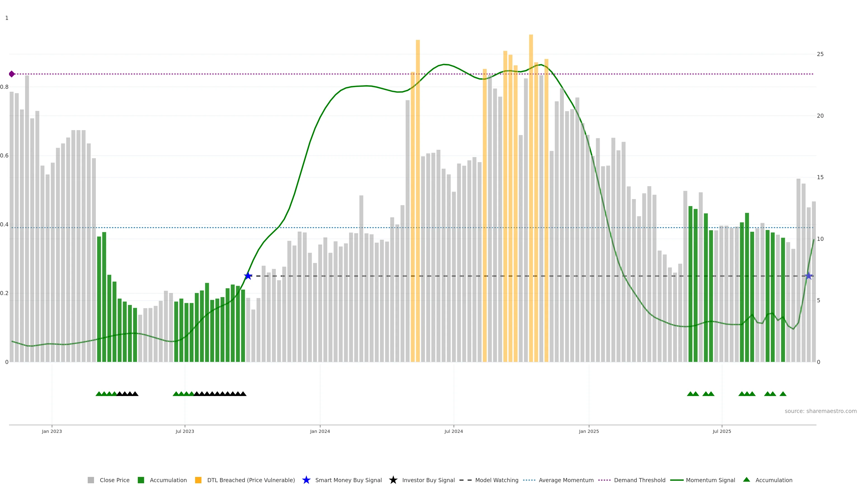Toggle the Model Watching dashed line legend
Viewport: 868px width, 488px height.
click(496, 480)
